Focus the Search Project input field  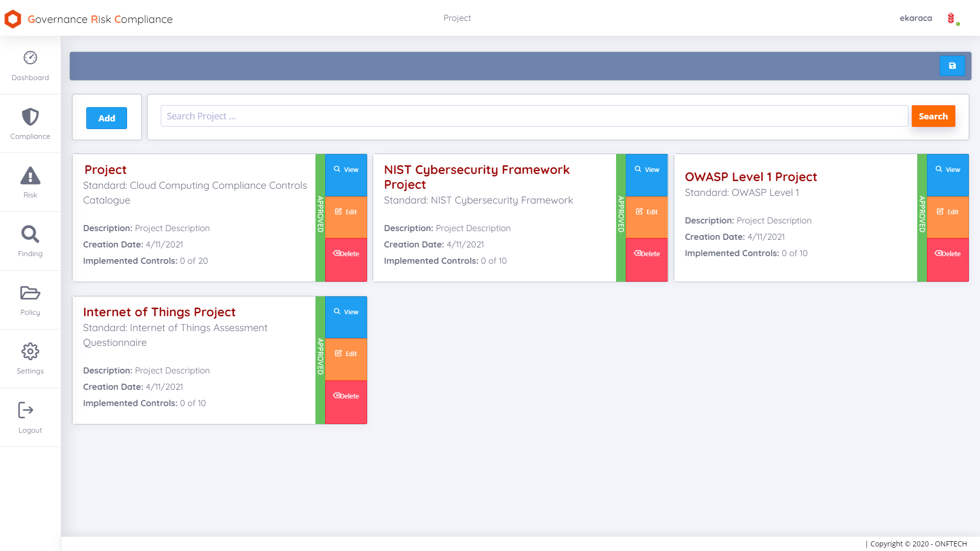click(534, 116)
